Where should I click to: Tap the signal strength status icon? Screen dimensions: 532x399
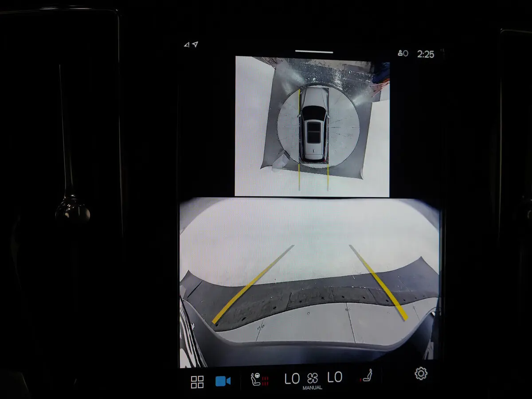coord(187,45)
